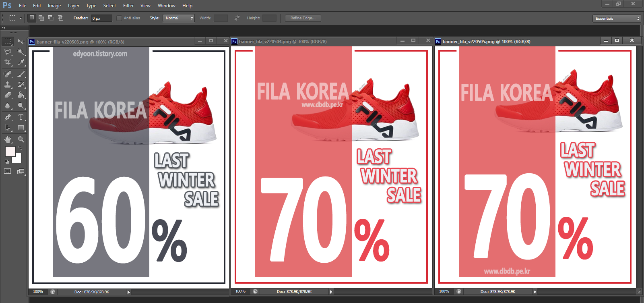Select the Pen tool
Image resolution: width=644 pixels, height=303 pixels.
pos(8,117)
